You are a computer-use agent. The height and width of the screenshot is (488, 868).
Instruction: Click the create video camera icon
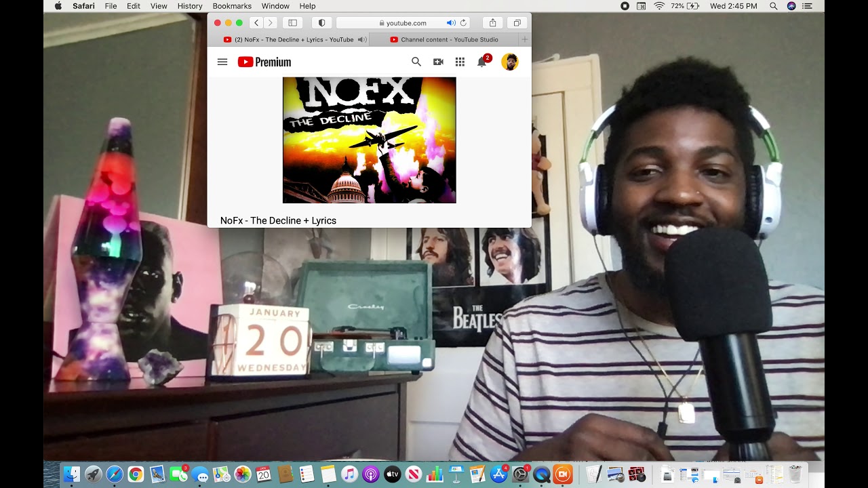[x=438, y=62]
